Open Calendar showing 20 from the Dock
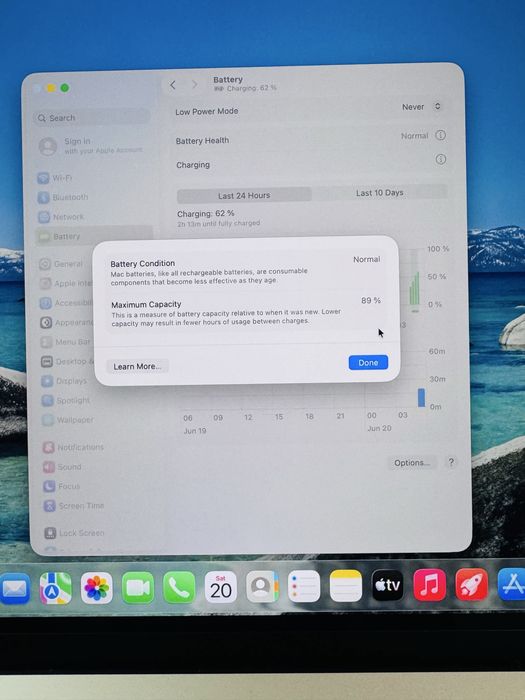The width and height of the screenshot is (525, 700). click(221, 587)
